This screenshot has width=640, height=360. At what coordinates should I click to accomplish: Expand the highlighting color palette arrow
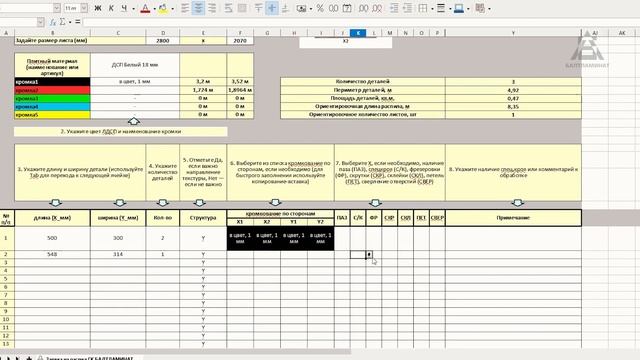point(172,9)
